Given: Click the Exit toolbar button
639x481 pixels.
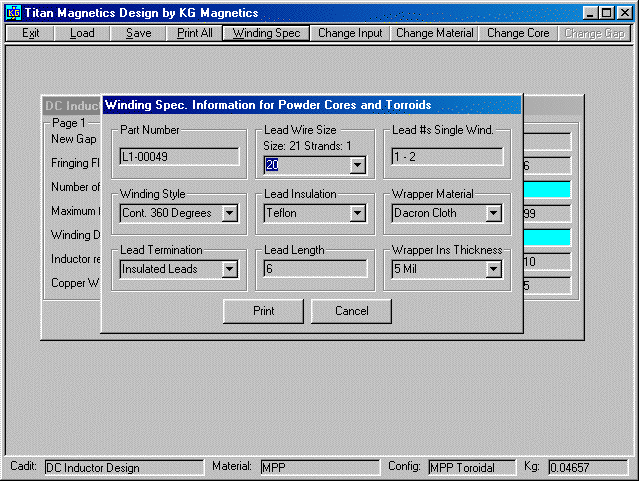Looking at the screenshot, I should click(x=30, y=33).
